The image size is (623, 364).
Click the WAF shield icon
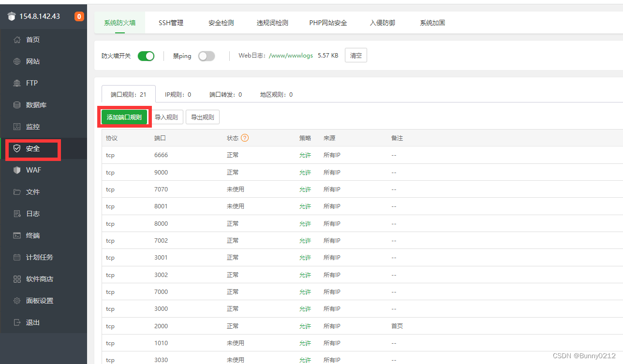17,170
